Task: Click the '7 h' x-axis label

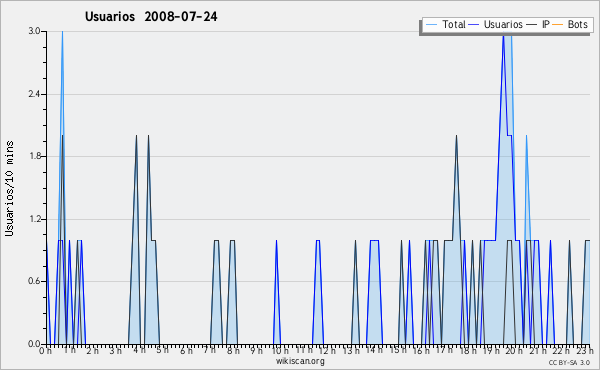Action: [x=209, y=350]
